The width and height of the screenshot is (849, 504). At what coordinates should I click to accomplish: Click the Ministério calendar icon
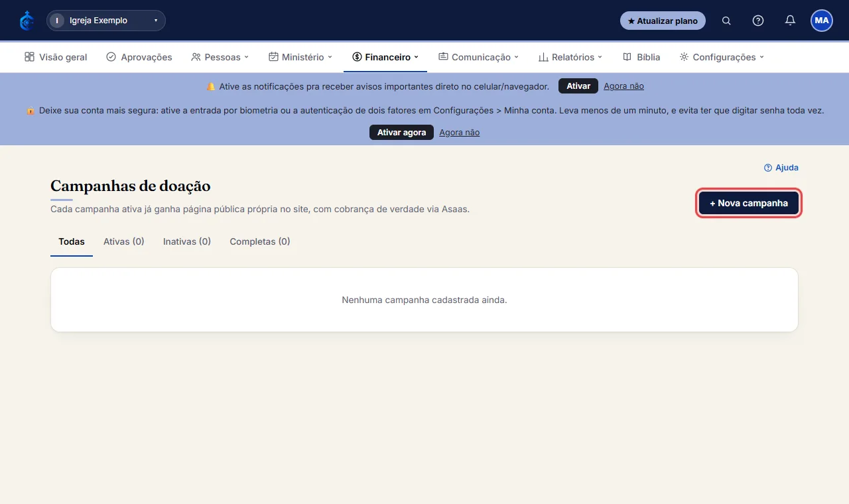pyautogui.click(x=273, y=57)
